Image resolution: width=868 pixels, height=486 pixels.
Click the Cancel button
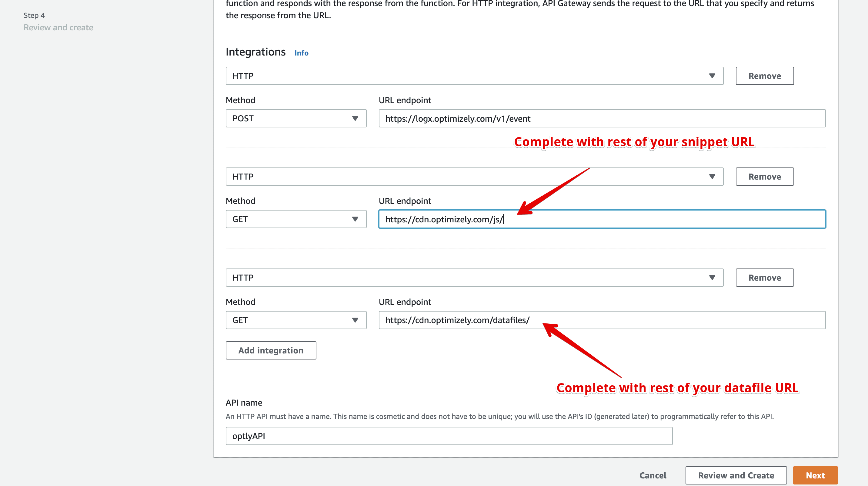(653, 475)
